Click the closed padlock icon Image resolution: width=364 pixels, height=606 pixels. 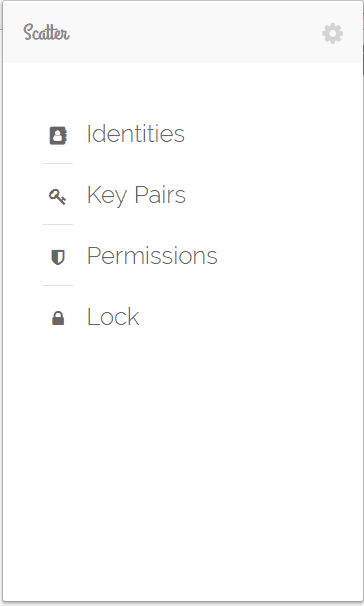coord(58,318)
